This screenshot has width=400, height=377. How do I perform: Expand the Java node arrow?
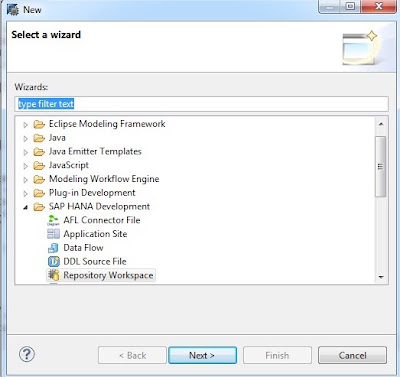click(x=25, y=138)
